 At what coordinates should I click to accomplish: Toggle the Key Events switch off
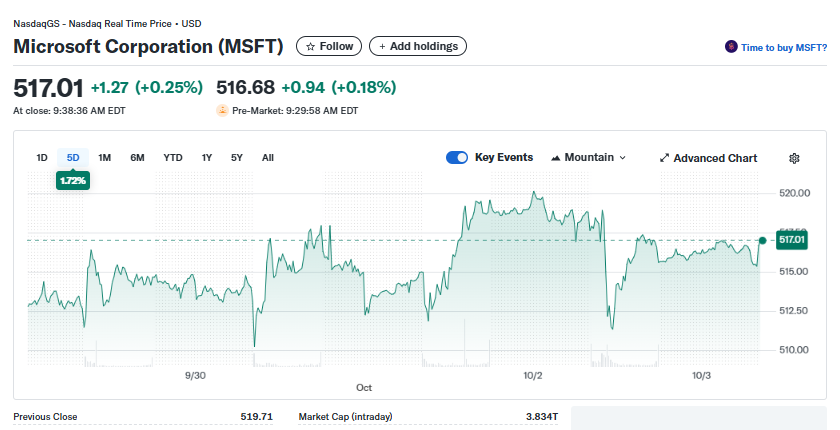pyautogui.click(x=457, y=158)
